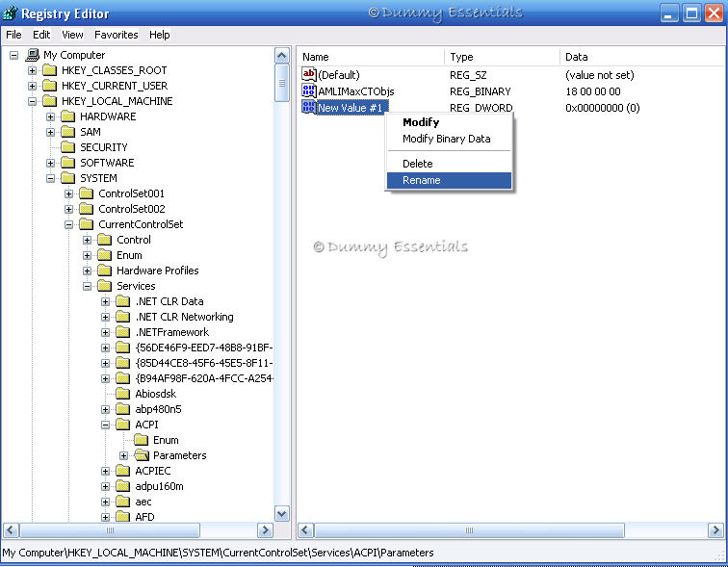The height and width of the screenshot is (567, 728).
Task: Open the Edit menu
Action: [41, 35]
